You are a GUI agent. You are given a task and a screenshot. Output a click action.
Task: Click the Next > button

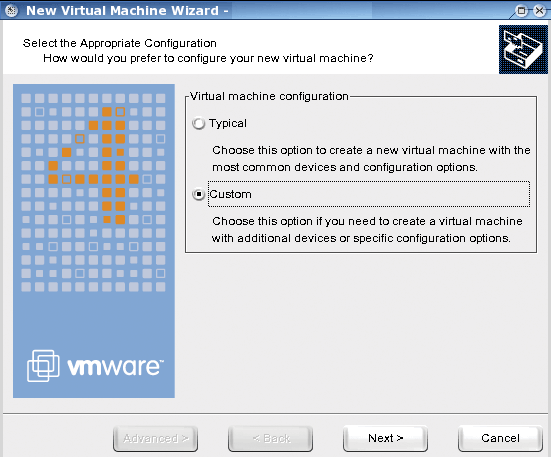pyautogui.click(x=385, y=438)
